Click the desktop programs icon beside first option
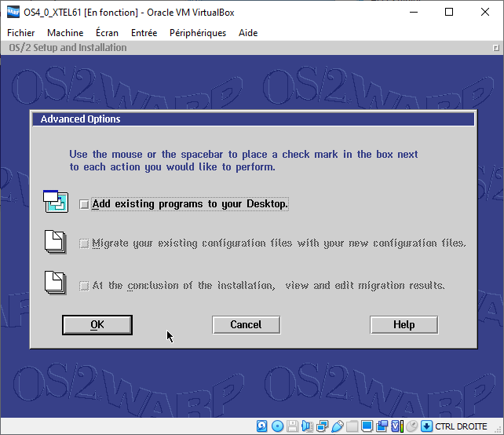 coord(56,201)
